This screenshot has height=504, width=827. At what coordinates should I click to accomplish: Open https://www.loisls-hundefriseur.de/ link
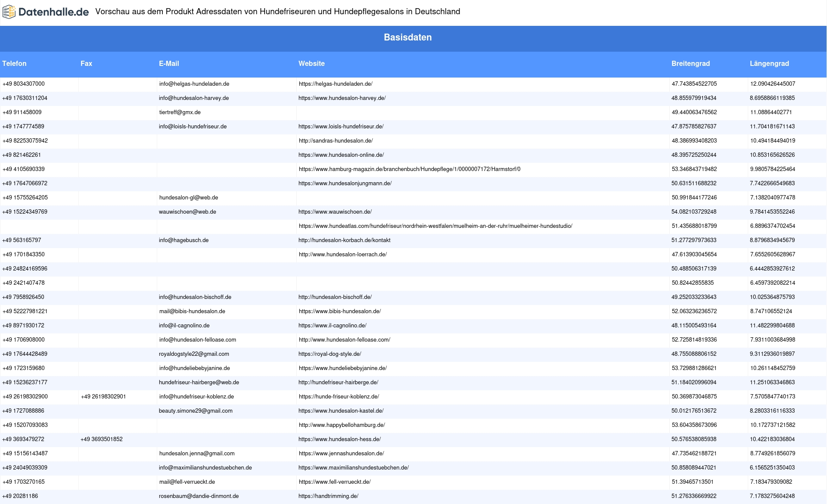point(341,127)
